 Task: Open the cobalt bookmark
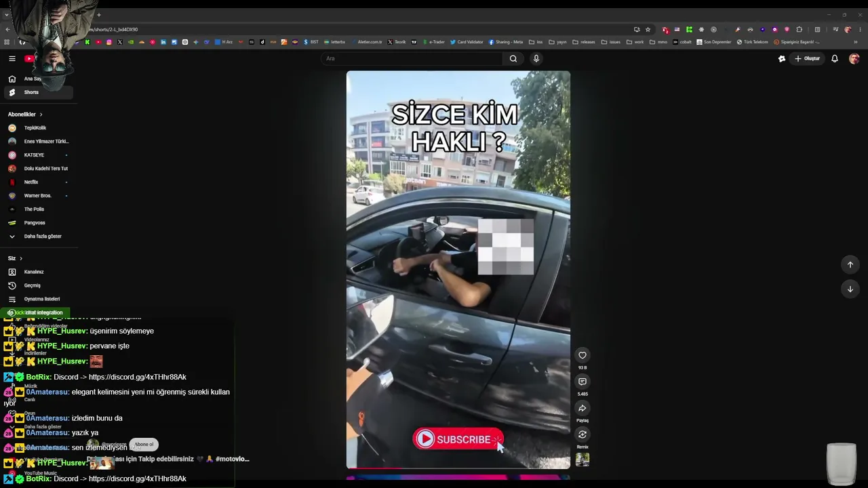pos(682,42)
